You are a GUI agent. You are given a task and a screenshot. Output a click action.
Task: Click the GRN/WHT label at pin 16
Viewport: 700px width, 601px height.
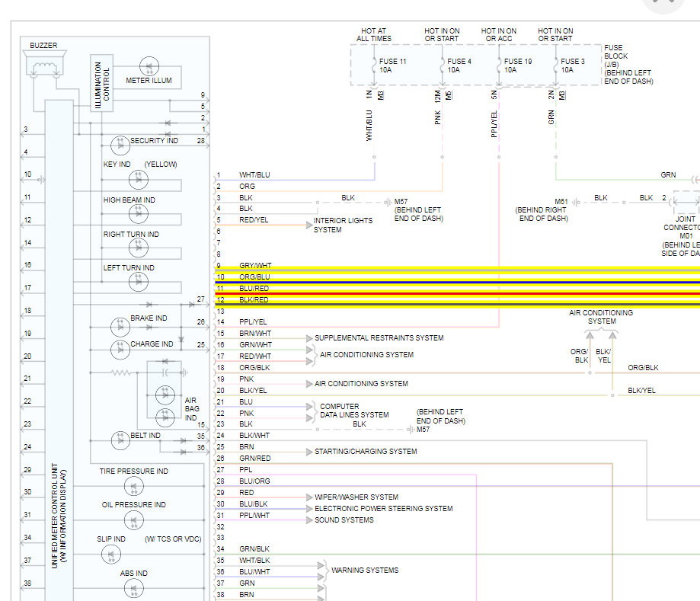pyautogui.click(x=255, y=345)
